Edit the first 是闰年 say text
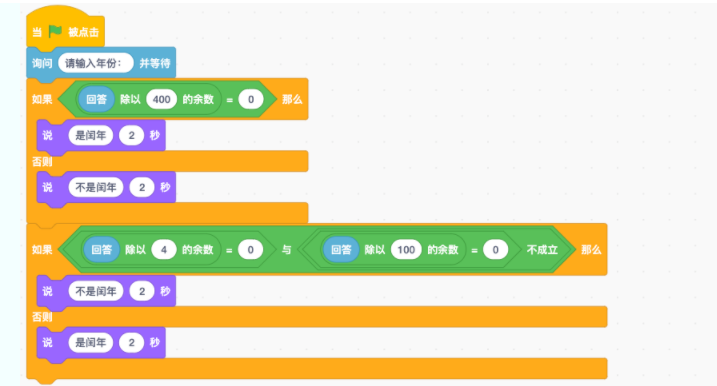717x386 pixels. point(91,135)
